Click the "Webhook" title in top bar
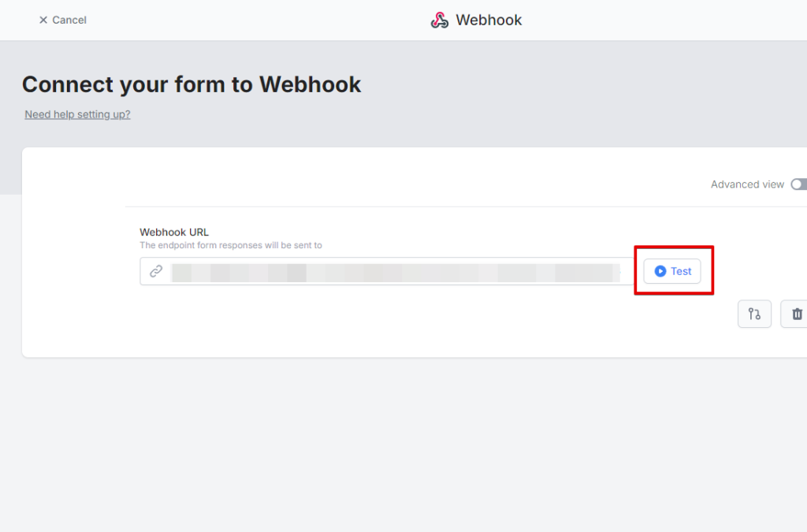Viewport: 807px width, 532px height. coord(489,20)
